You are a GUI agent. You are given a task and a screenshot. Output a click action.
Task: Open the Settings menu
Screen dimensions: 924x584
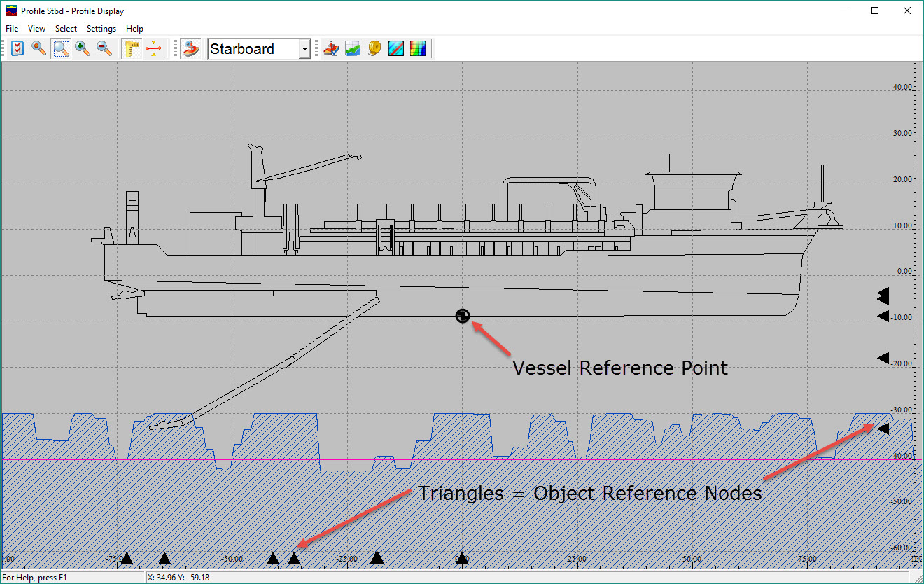coord(101,29)
